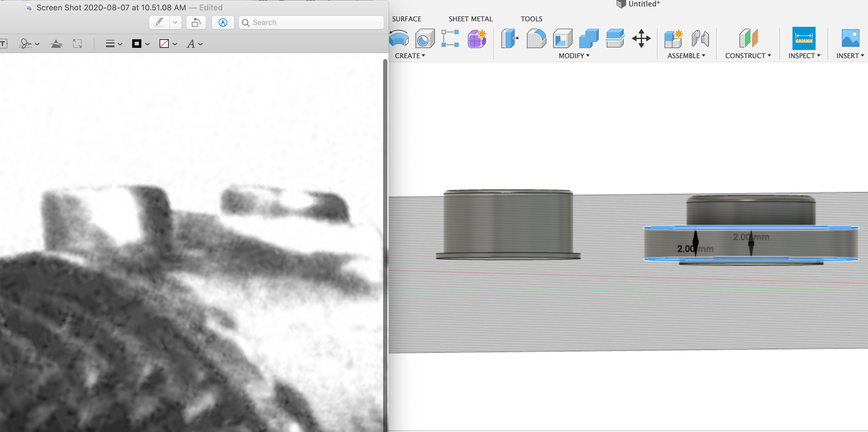Open the Modify menu dropdown
The width and height of the screenshot is (868, 432).
[575, 55]
